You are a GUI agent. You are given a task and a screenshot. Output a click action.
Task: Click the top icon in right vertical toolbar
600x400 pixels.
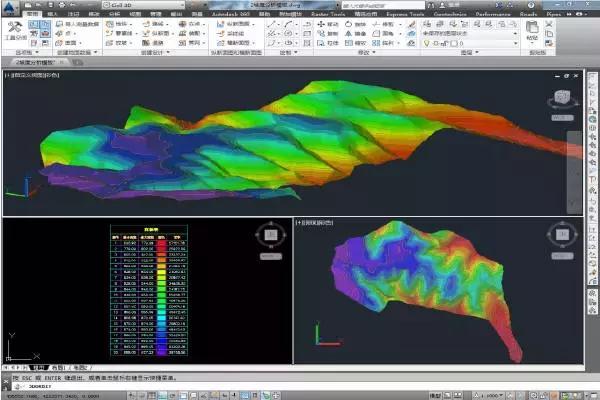pyautogui.click(x=592, y=78)
